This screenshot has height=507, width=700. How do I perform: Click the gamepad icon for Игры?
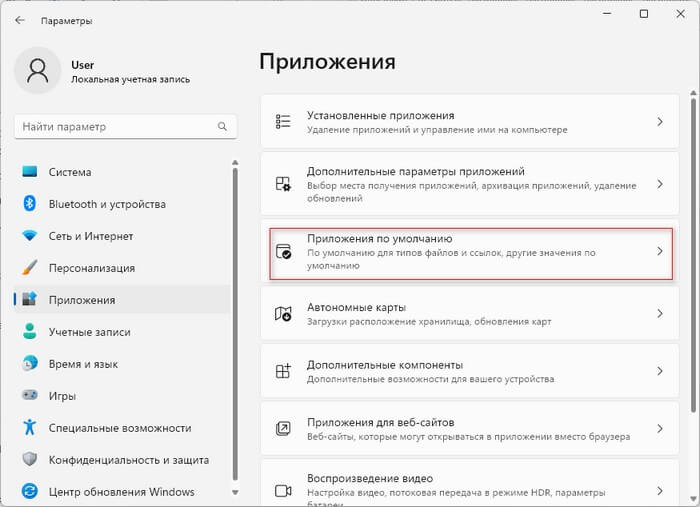tap(29, 395)
